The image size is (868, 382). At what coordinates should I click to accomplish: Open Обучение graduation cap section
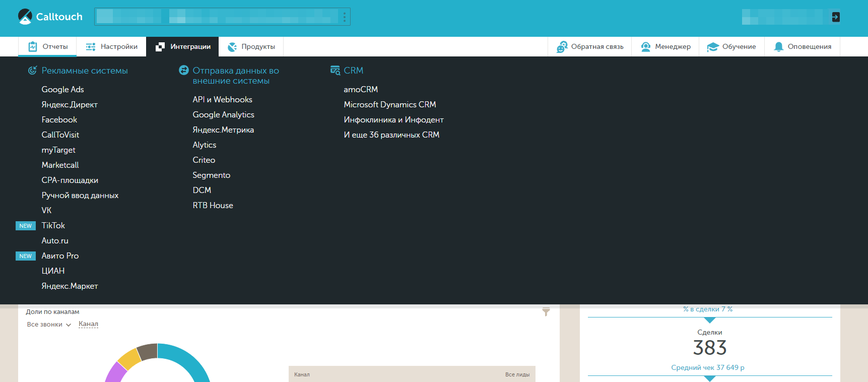coord(731,47)
